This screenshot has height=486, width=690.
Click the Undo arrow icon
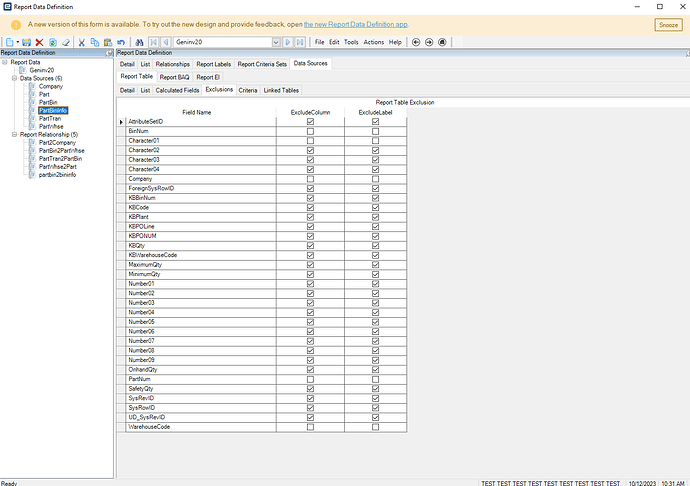pos(120,42)
